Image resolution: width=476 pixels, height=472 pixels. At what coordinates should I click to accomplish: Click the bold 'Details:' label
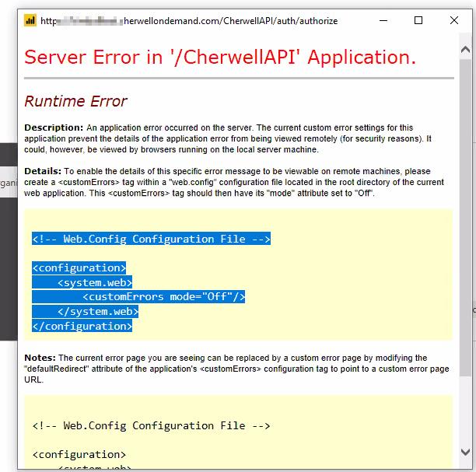click(43, 170)
